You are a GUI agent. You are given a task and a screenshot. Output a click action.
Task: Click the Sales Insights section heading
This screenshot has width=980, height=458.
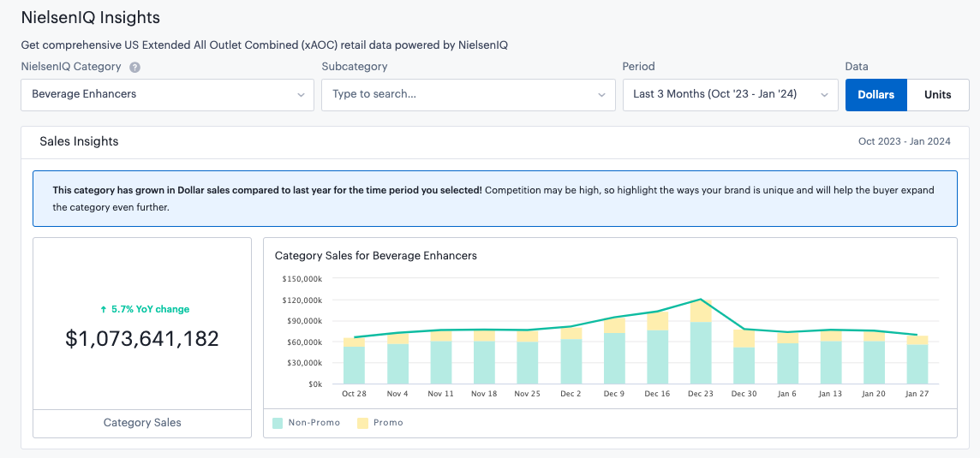tap(79, 141)
